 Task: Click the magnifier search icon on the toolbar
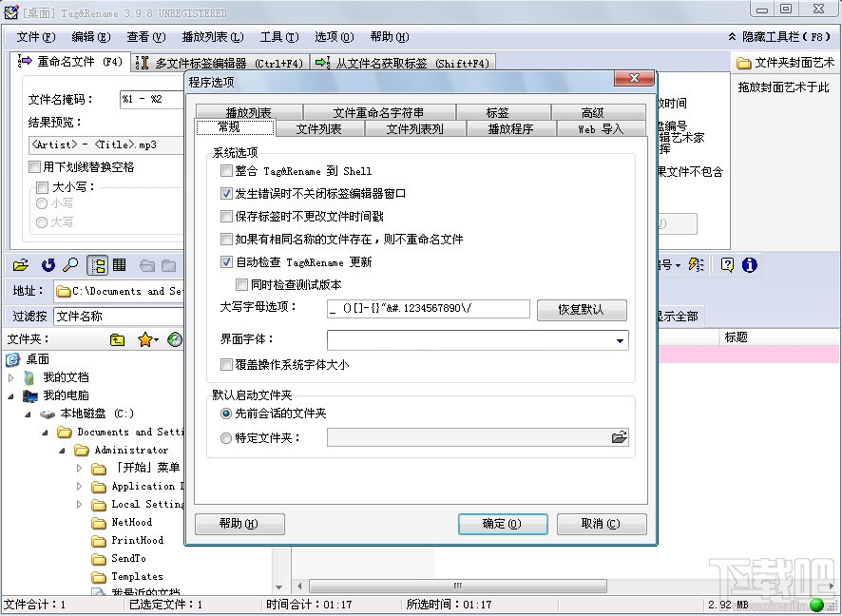[x=71, y=265]
